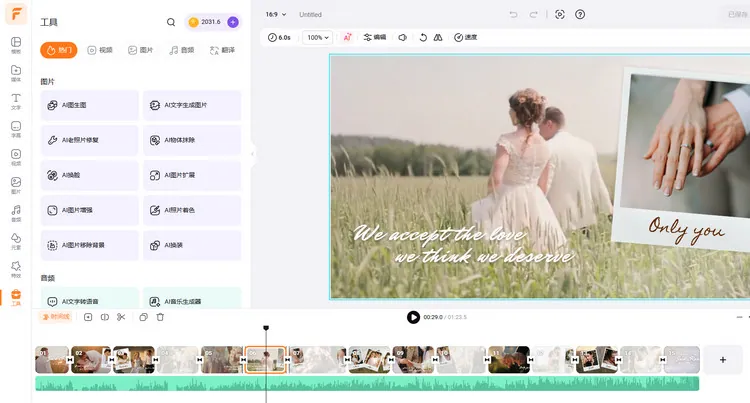The image size is (750, 403).
Task: Open the 文字 text sidebar panel
Action: click(x=16, y=101)
